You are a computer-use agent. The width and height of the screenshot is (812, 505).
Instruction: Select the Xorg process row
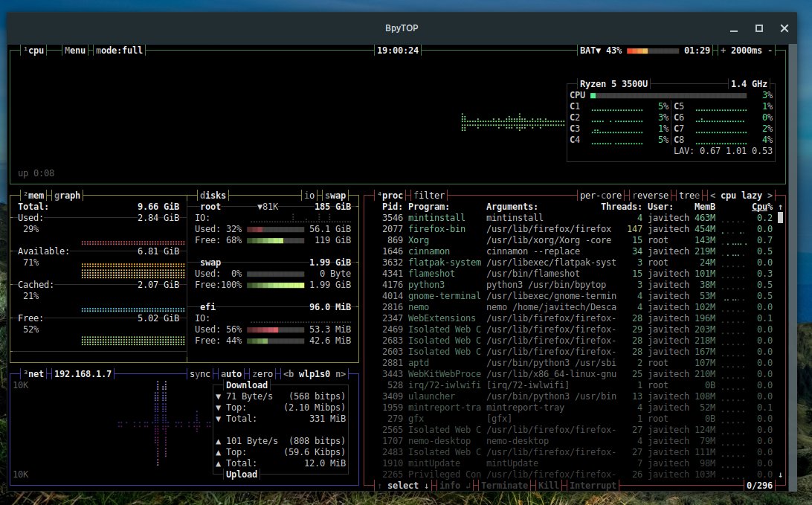577,239
